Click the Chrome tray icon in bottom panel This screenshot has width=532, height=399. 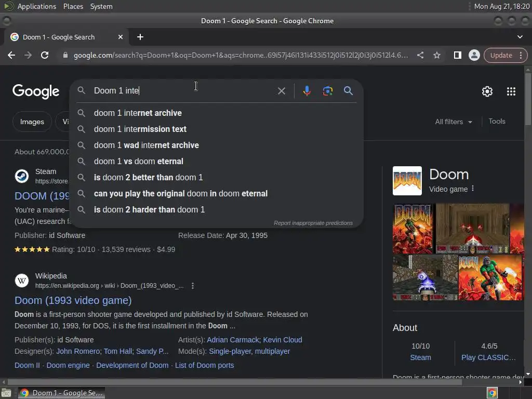coord(492,393)
